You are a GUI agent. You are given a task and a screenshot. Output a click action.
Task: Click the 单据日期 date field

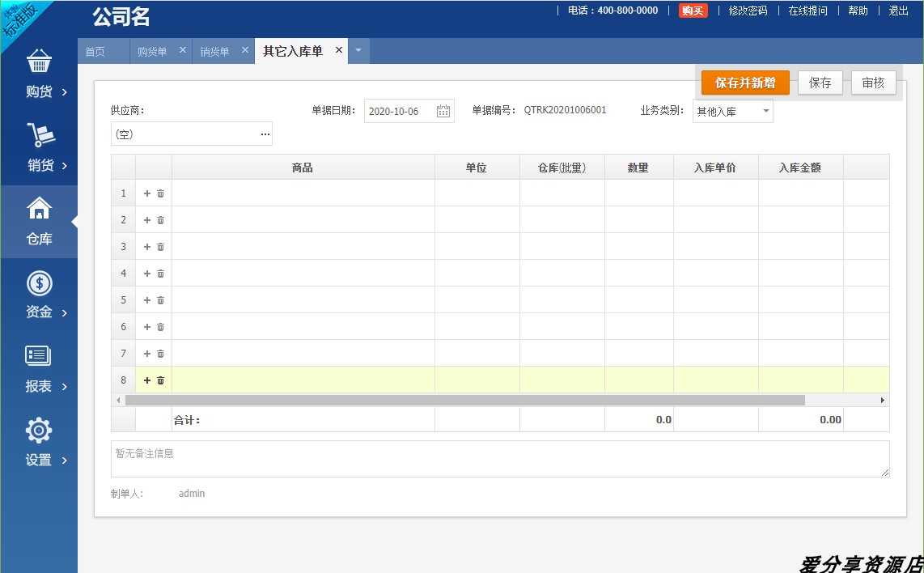409,111
